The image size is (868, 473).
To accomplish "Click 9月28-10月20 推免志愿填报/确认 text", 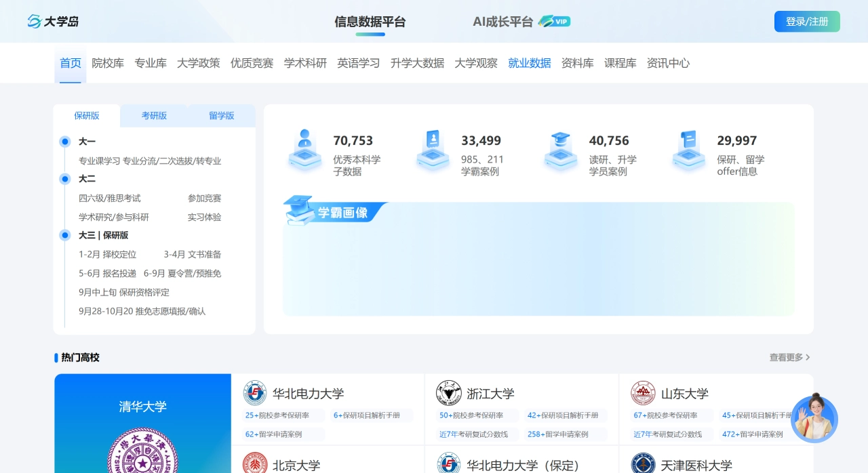I will pos(142,312).
